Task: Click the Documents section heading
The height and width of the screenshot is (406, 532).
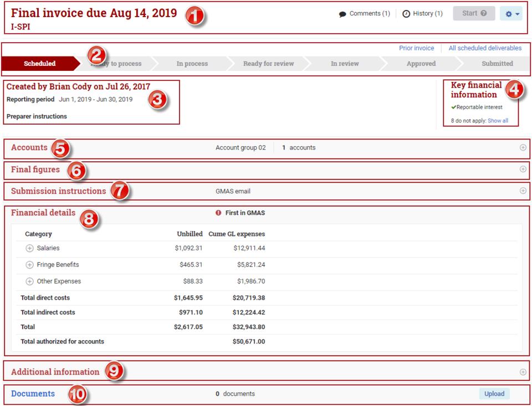Action: [33, 393]
